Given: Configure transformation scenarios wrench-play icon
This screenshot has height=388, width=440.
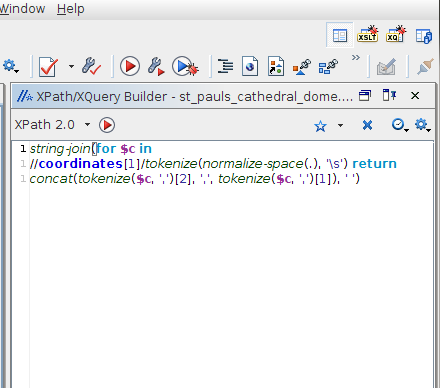Looking at the screenshot, I should [156, 66].
